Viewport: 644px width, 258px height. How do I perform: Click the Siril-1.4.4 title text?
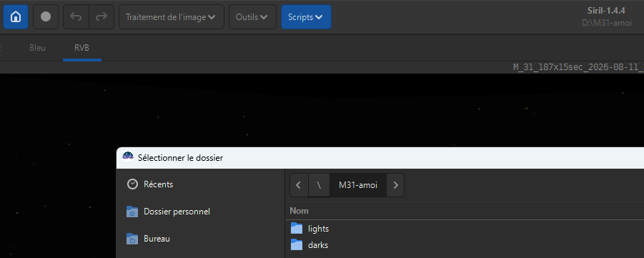click(x=606, y=11)
